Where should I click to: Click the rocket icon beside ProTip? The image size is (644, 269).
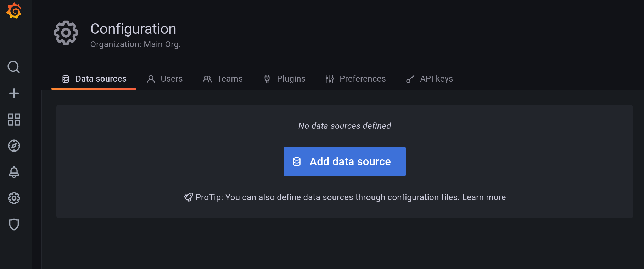click(188, 197)
